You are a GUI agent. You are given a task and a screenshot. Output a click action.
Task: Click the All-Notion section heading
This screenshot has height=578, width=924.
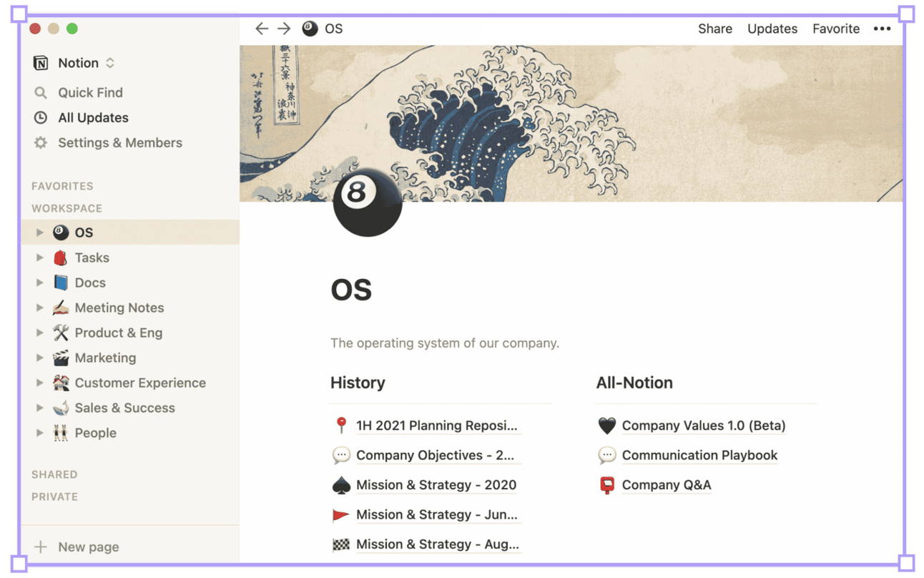(x=634, y=383)
